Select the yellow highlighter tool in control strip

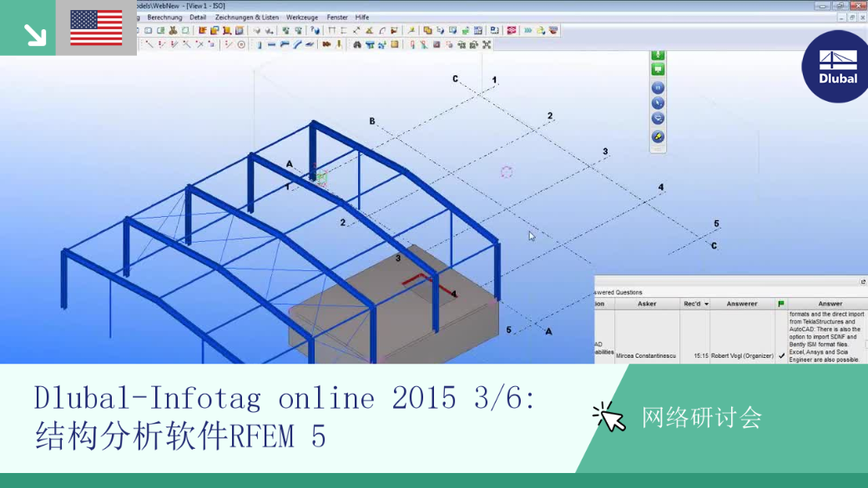658,137
